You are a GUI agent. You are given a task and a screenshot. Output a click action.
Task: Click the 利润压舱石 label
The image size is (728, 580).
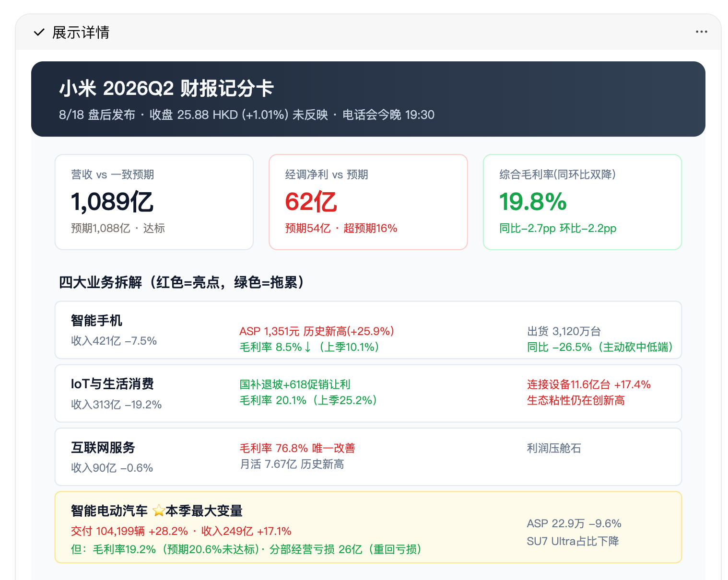554,448
